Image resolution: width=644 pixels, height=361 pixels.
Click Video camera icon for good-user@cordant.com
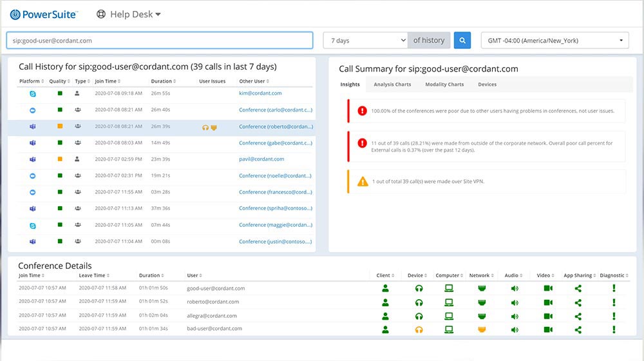pos(547,289)
